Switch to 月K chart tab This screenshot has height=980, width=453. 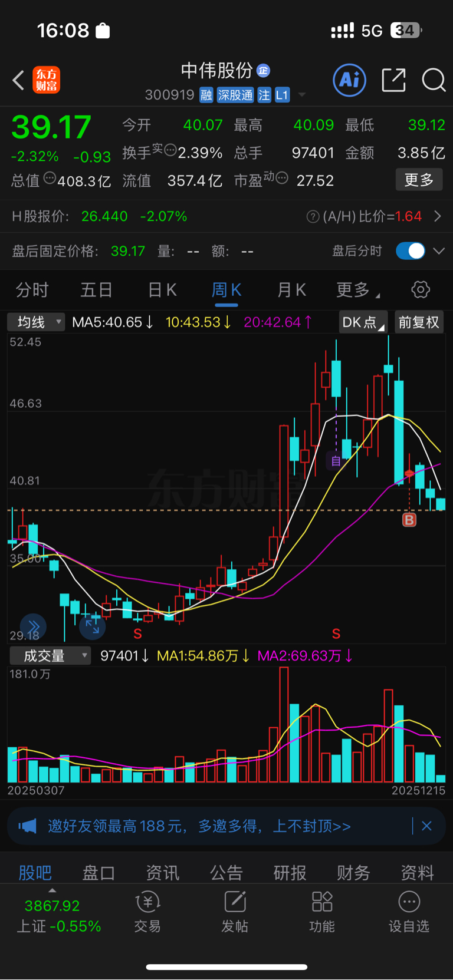pyautogui.click(x=291, y=289)
